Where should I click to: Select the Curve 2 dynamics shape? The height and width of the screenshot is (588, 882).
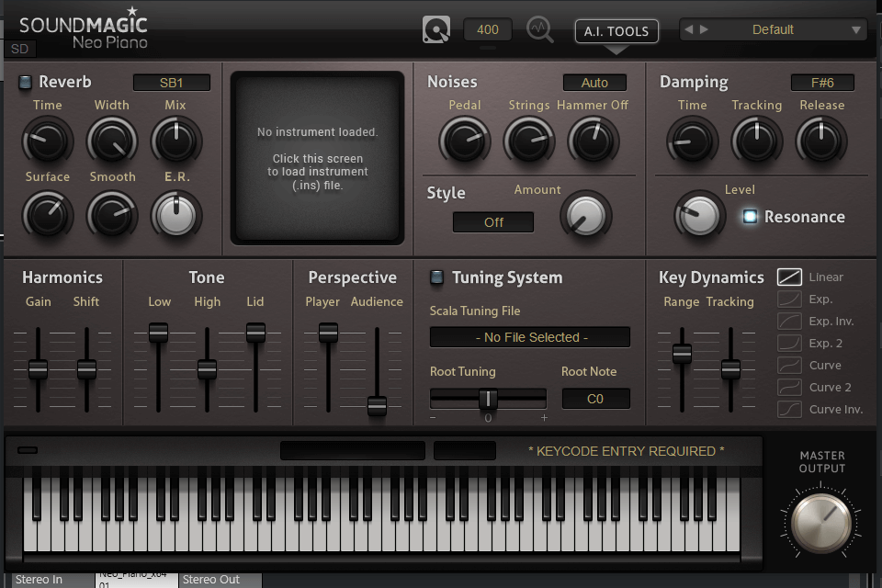tap(789, 387)
